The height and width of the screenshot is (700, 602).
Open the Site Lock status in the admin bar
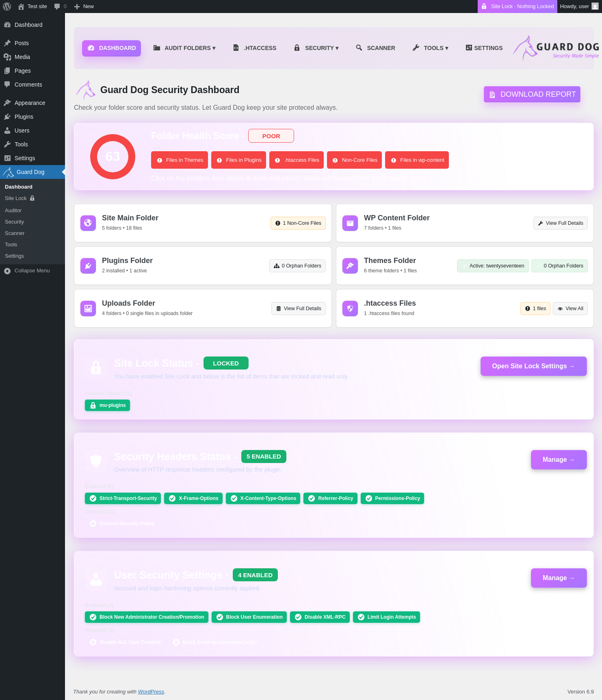click(x=518, y=7)
